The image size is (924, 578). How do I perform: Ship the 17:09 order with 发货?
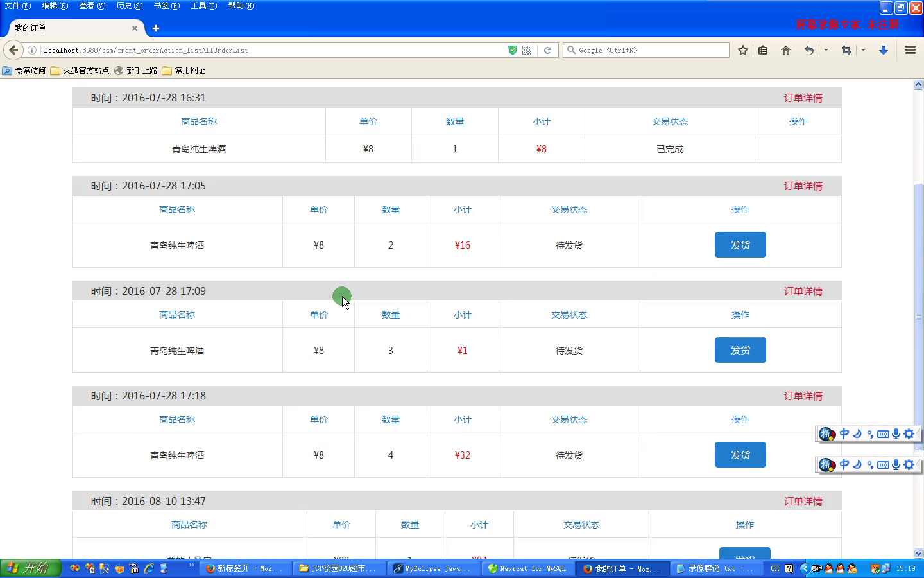[x=740, y=350]
